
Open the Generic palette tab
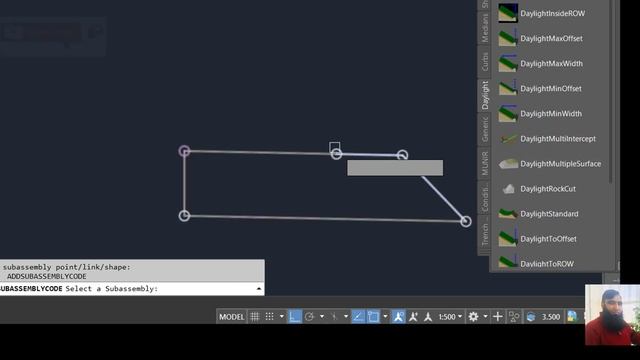coord(484,129)
